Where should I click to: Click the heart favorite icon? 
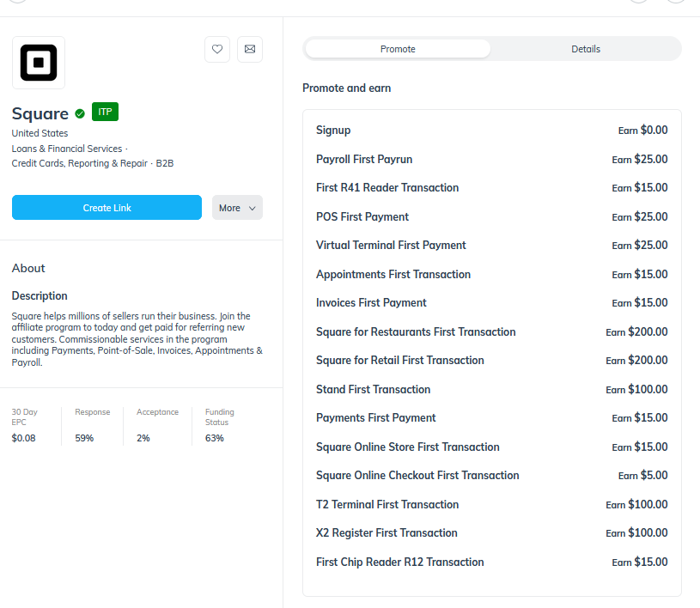point(217,50)
